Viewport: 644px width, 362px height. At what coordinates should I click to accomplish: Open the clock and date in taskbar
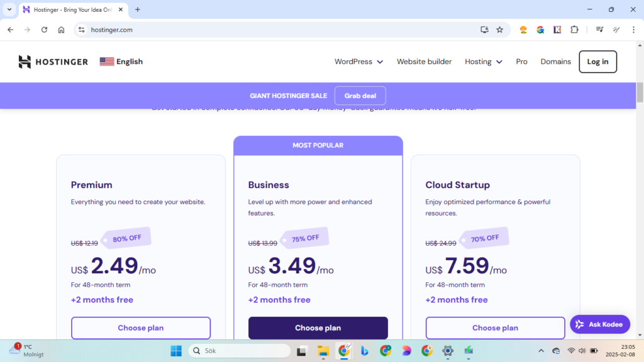click(620, 351)
